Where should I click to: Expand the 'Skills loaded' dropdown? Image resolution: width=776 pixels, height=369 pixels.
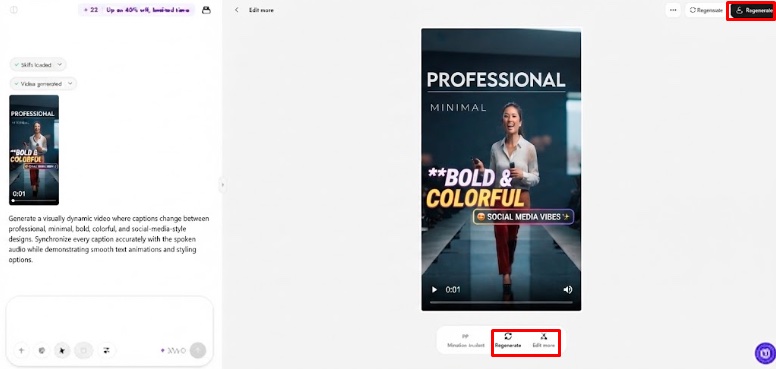click(x=38, y=65)
